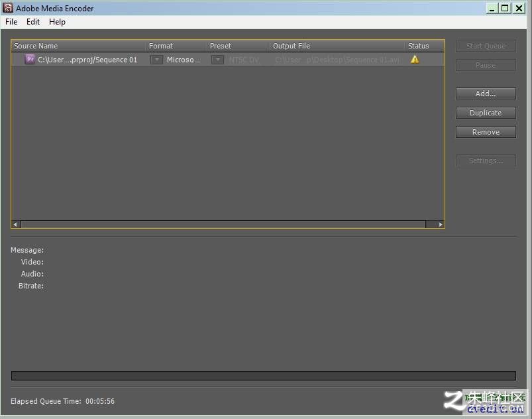Screen dimensions: 532x419
Task: Click the NTSC DV preset text
Action: [x=244, y=60]
